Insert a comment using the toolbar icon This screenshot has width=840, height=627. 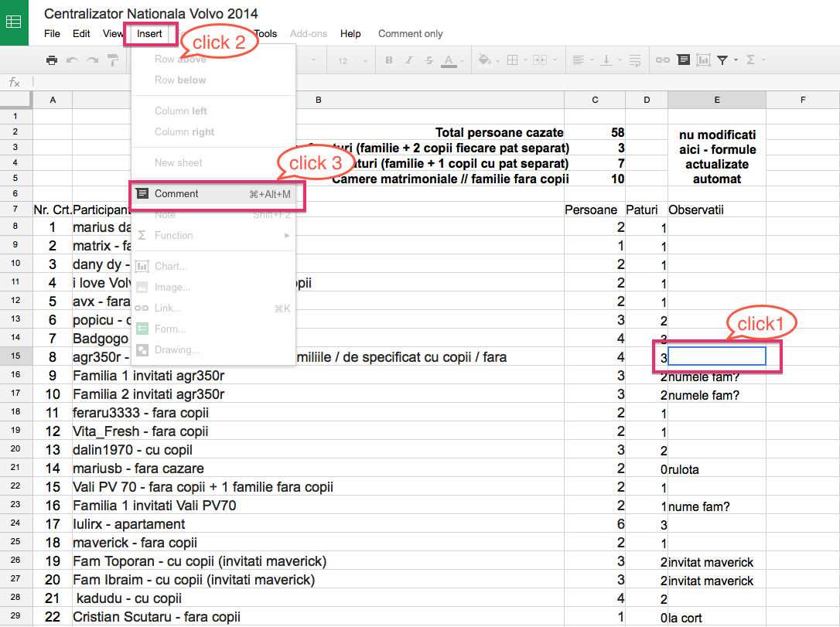point(683,60)
